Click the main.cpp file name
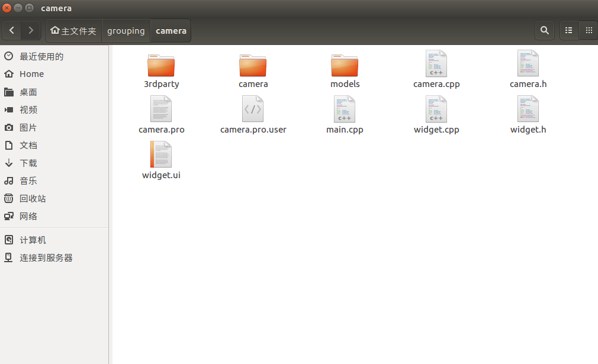 click(345, 130)
